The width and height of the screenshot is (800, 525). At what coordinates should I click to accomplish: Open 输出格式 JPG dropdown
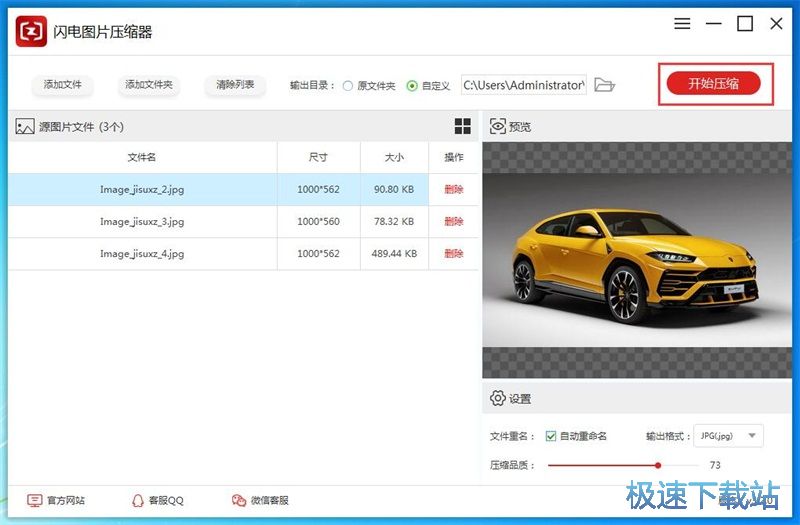pos(728,436)
